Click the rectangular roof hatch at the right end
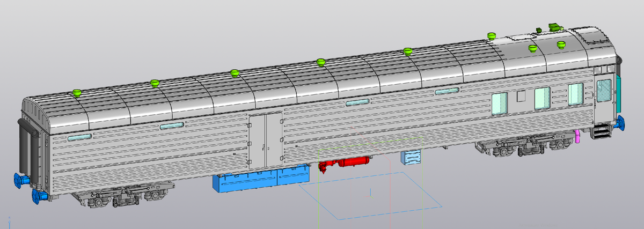The width and height of the screenshot is (644, 229). 593,38
